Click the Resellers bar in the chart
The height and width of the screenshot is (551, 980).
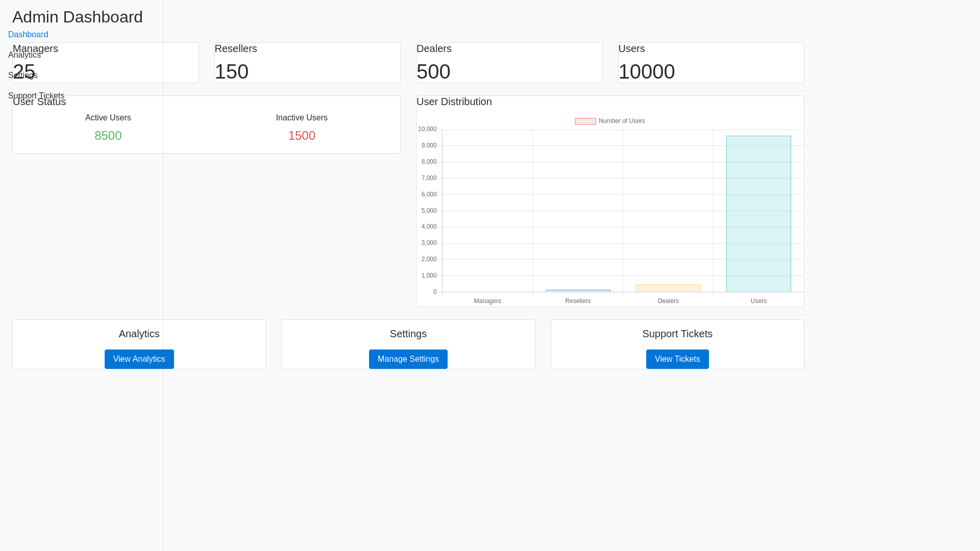[577, 291]
